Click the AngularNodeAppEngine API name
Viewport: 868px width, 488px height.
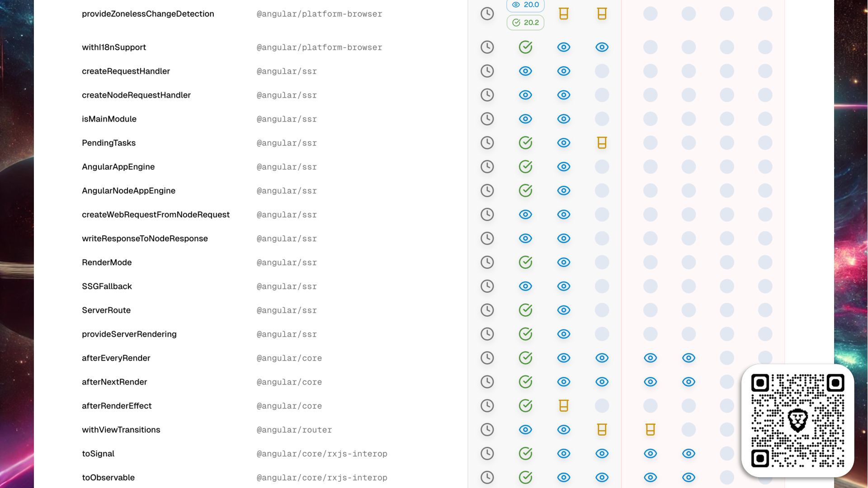(x=128, y=191)
